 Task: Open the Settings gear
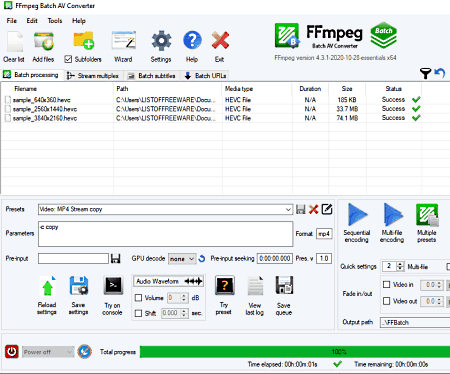point(161,41)
